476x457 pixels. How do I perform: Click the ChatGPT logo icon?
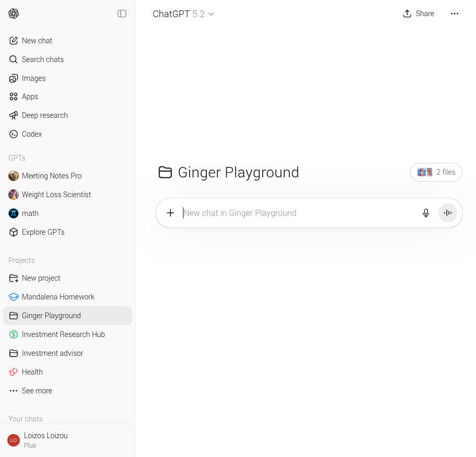(14, 14)
